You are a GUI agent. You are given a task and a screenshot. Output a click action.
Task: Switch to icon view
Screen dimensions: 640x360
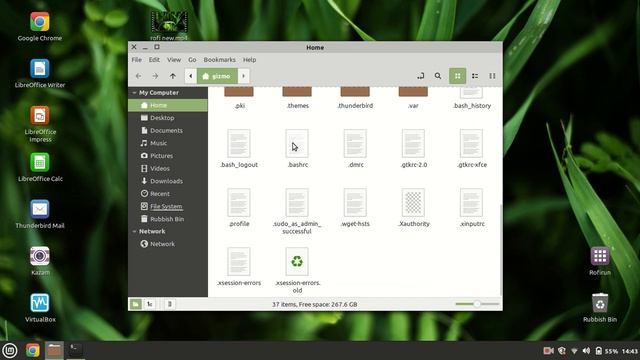(x=458, y=76)
